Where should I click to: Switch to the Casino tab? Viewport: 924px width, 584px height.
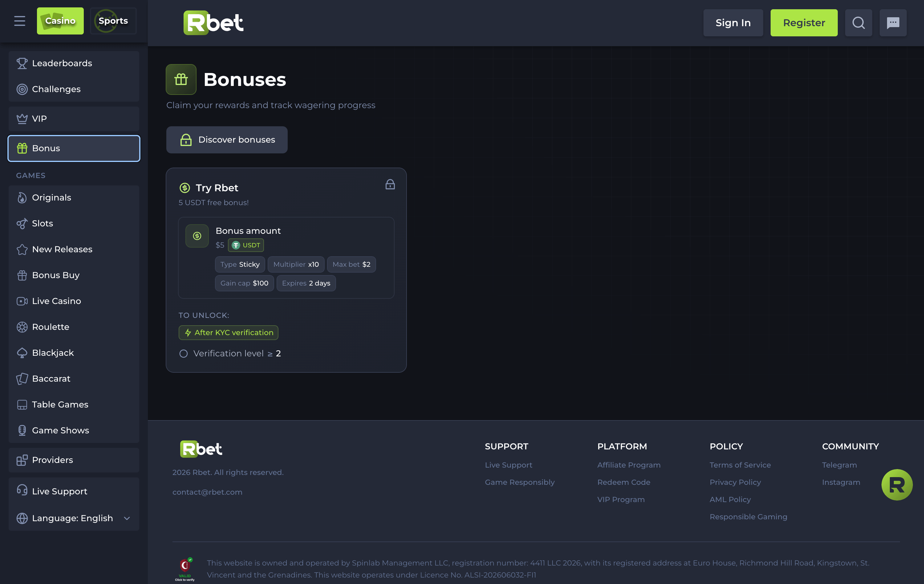pyautogui.click(x=60, y=21)
